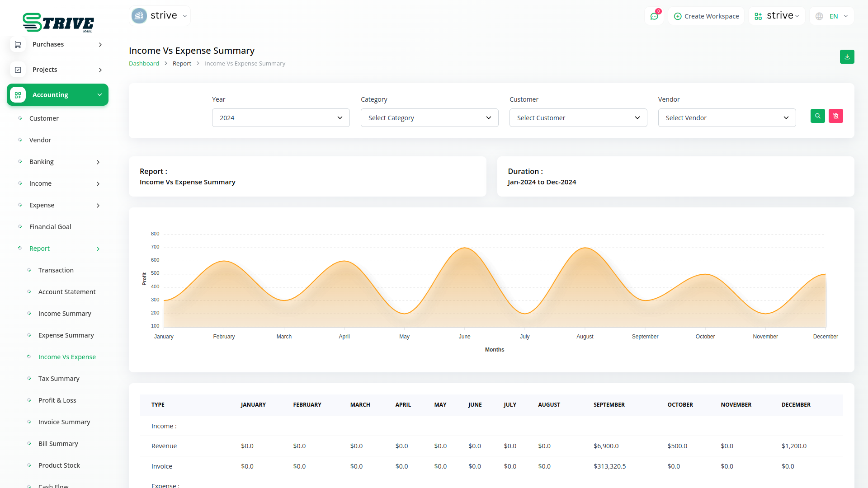The image size is (868, 488).
Task: Expand the strive workspace dropdown
Action: click(x=797, y=15)
